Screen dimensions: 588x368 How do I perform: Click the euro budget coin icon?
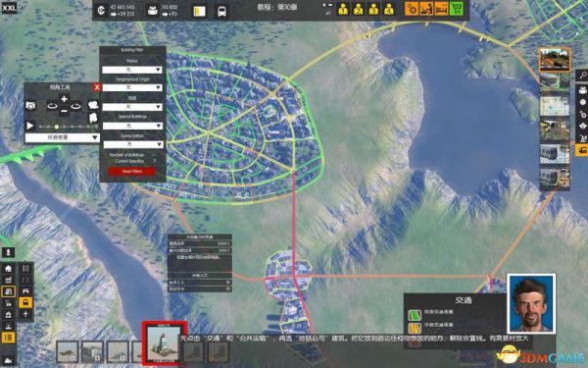click(x=101, y=11)
